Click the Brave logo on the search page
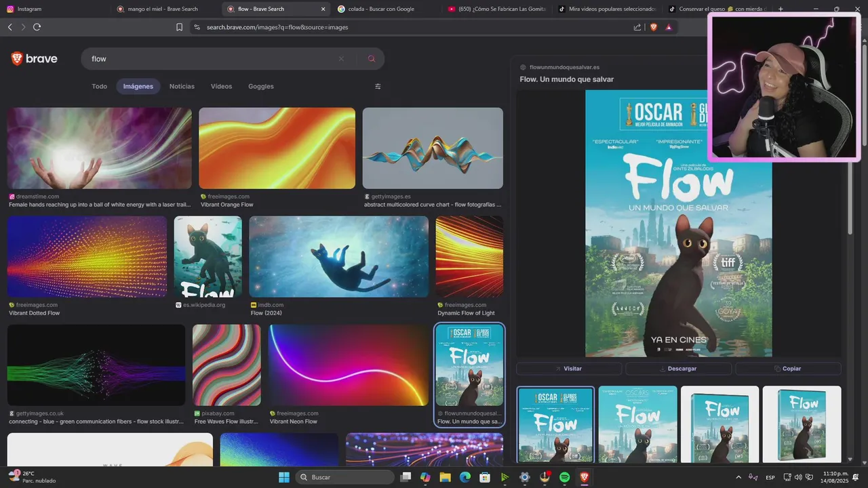This screenshot has height=488, width=868. point(34,59)
